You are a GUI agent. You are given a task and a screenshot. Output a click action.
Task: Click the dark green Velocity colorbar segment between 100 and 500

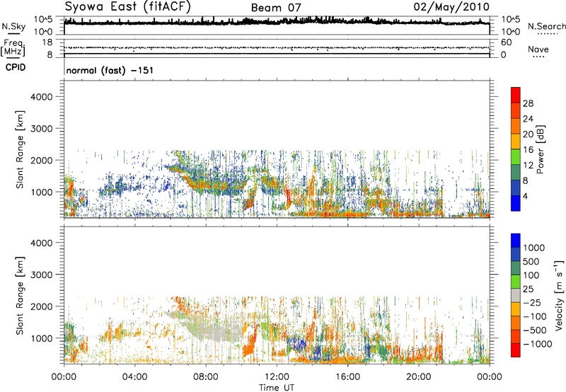click(x=516, y=268)
